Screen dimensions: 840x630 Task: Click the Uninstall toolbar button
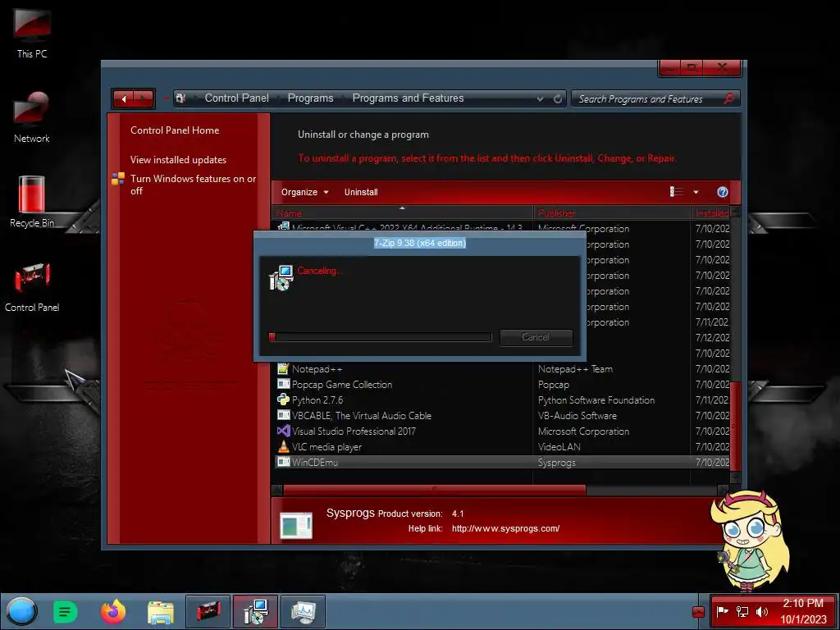361,192
